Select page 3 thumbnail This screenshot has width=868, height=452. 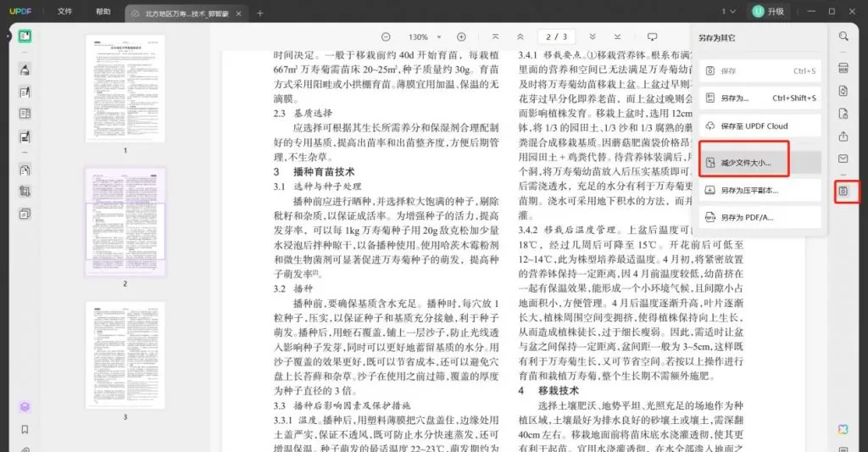125,355
